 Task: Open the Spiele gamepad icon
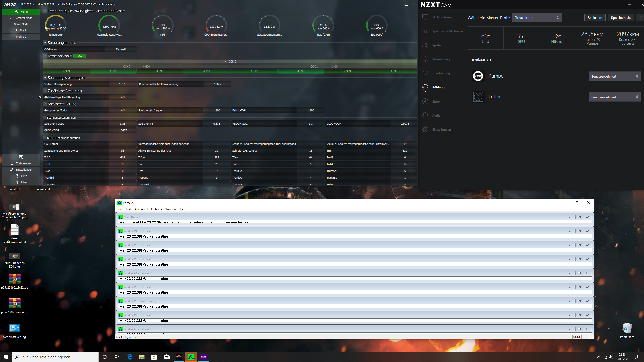pos(425,45)
